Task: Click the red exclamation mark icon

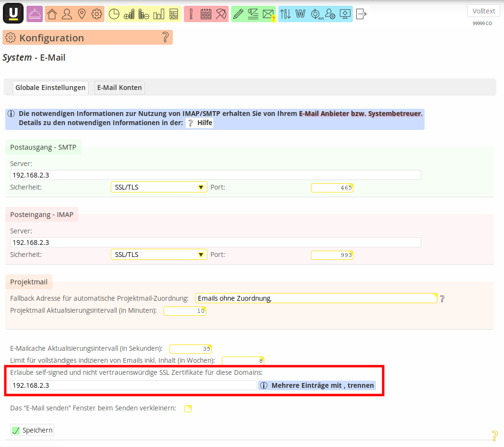Action: click(x=191, y=14)
